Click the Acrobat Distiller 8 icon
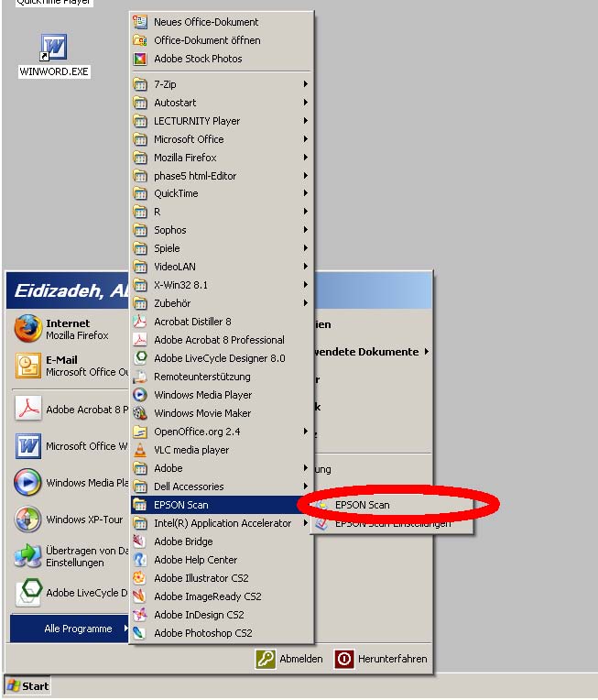 pyautogui.click(x=140, y=322)
